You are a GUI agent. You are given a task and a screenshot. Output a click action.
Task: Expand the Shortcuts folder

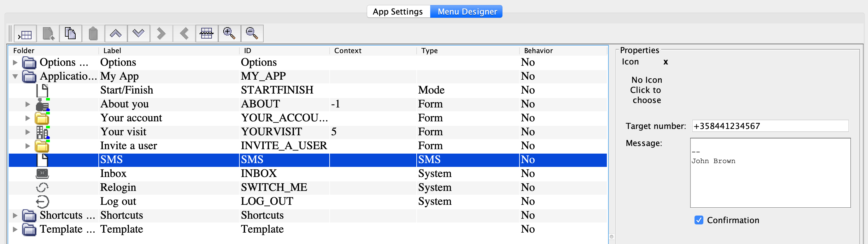(x=15, y=215)
